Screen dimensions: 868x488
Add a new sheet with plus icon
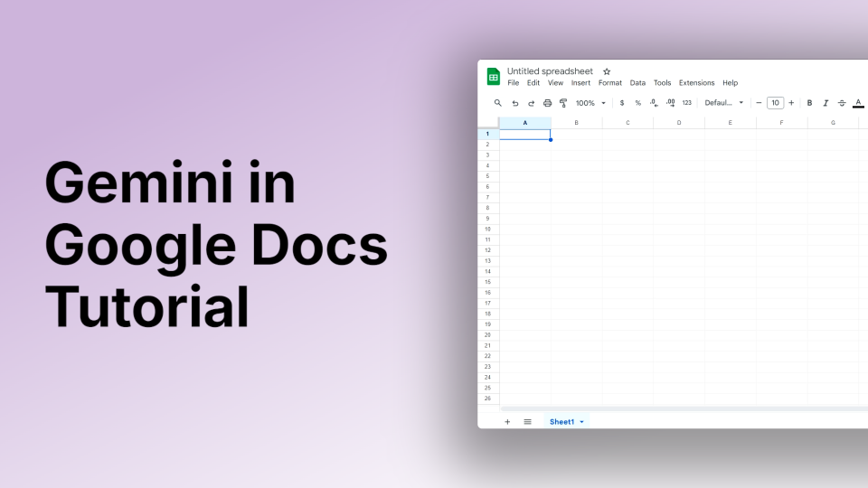coord(507,422)
